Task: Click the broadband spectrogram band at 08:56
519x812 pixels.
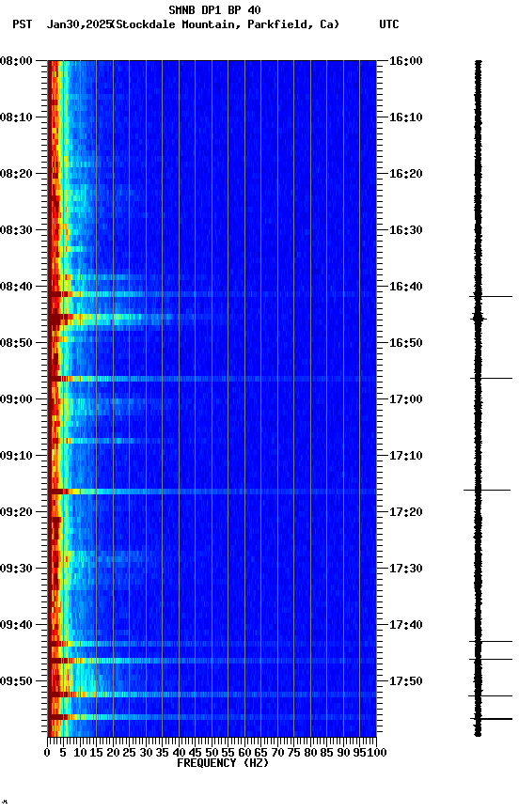Action: click(x=212, y=379)
